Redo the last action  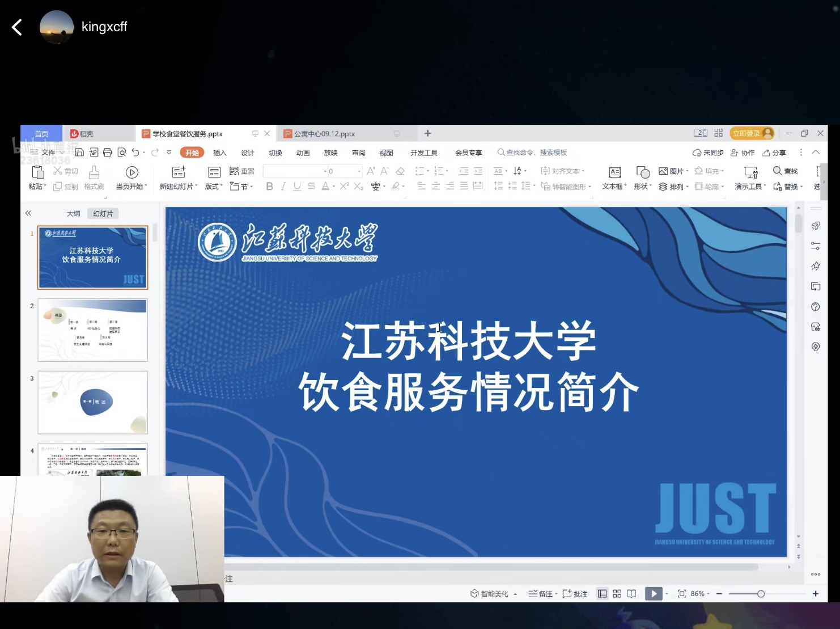[x=155, y=152]
